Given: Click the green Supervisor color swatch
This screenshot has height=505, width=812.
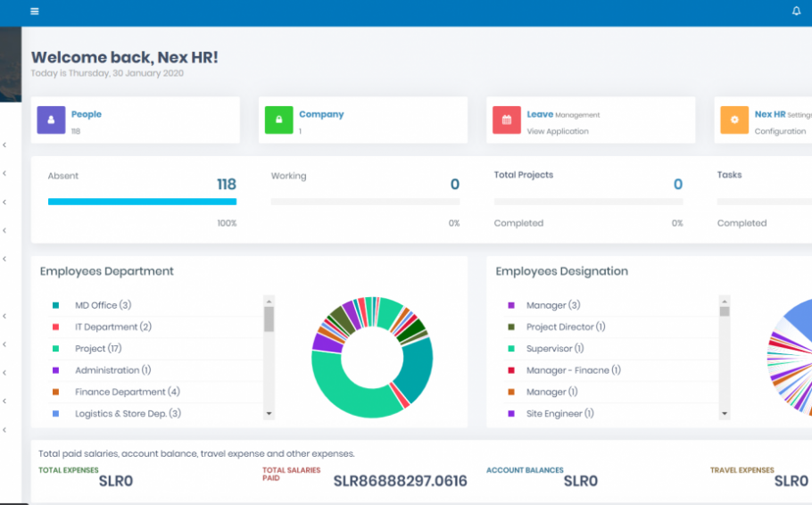Looking at the screenshot, I should pos(511,349).
